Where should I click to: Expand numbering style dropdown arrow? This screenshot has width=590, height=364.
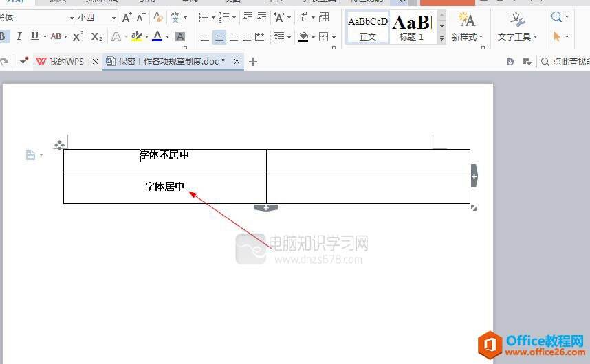click(234, 17)
